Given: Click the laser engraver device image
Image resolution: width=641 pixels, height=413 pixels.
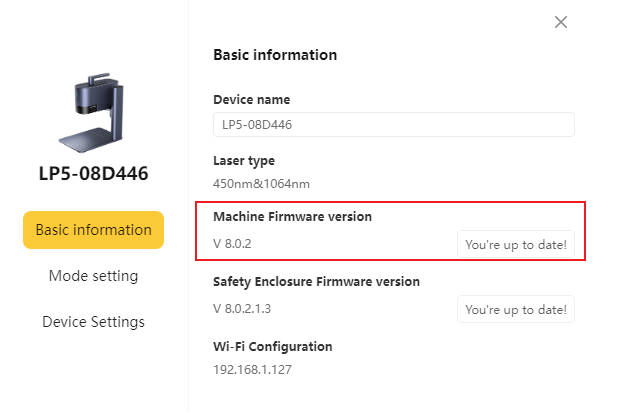Looking at the screenshot, I should pyautogui.click(x=92, y=111).
